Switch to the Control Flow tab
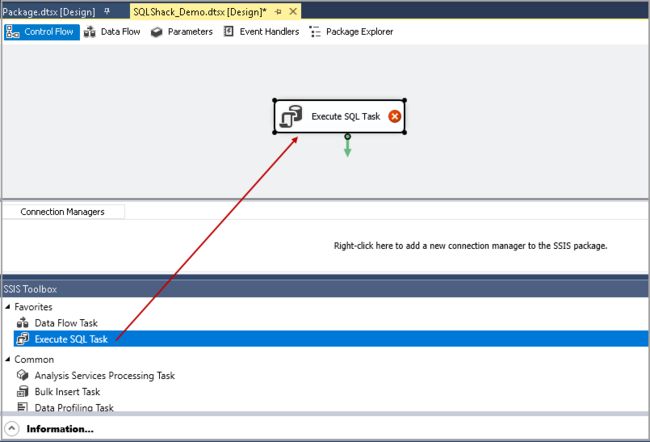The image size is (650, 442). click(x=42, y=32)
